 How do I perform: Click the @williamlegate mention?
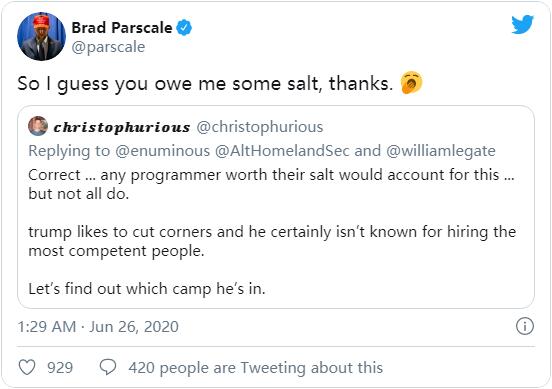tap(441, 151)
